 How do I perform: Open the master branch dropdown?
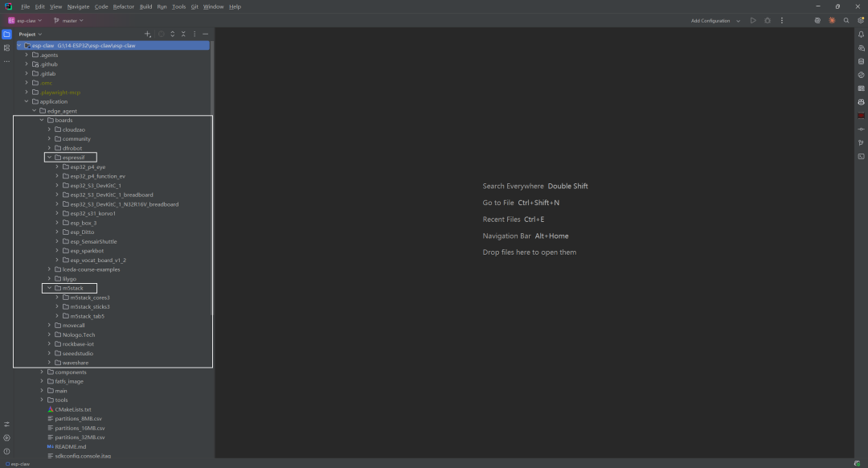pos(68,20)
